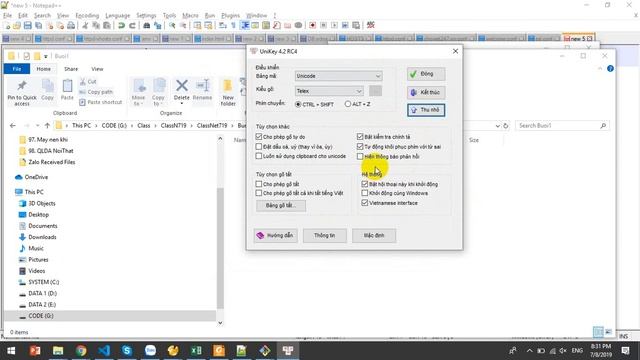Click 'Thông tin' button in UniKey
The height and width of the screenshot is (360, 640).
[324, 236]
